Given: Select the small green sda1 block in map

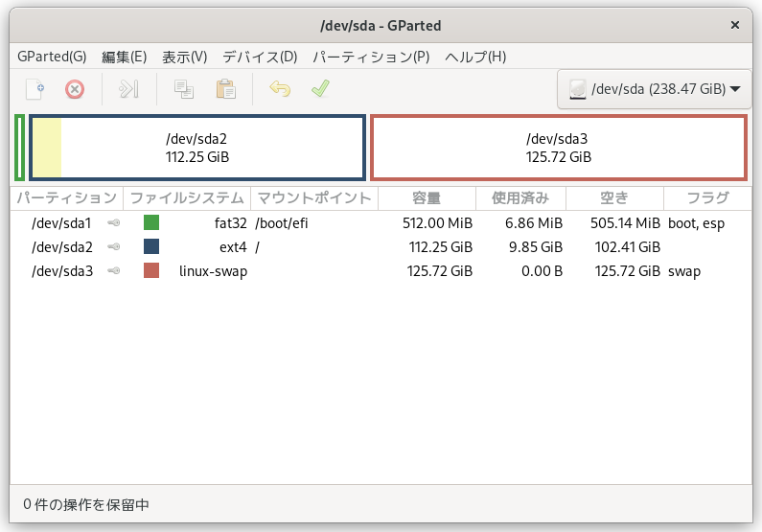Looking at the screenshot, I should point(19,148).
